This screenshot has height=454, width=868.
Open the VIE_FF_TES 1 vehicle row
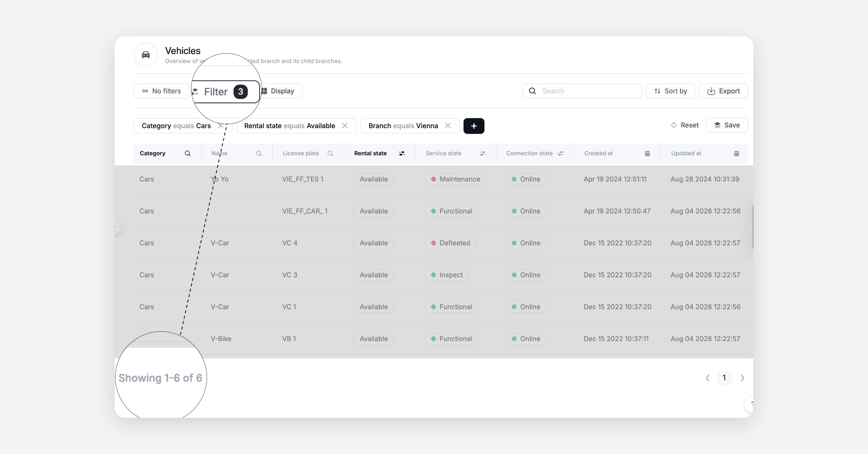441,179
